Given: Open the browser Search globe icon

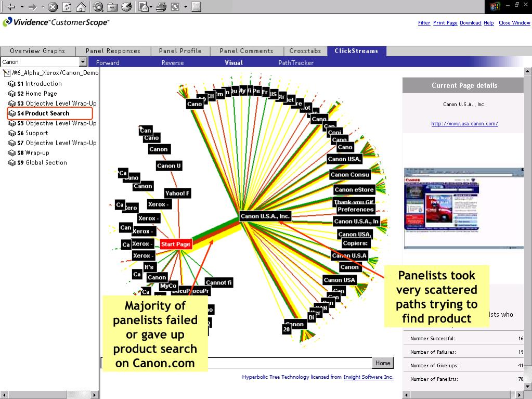Looking at the screenshot, I should point(98,7).
